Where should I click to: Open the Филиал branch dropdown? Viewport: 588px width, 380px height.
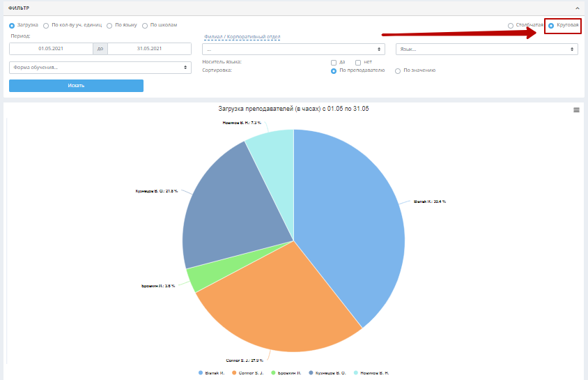(293, 49)
